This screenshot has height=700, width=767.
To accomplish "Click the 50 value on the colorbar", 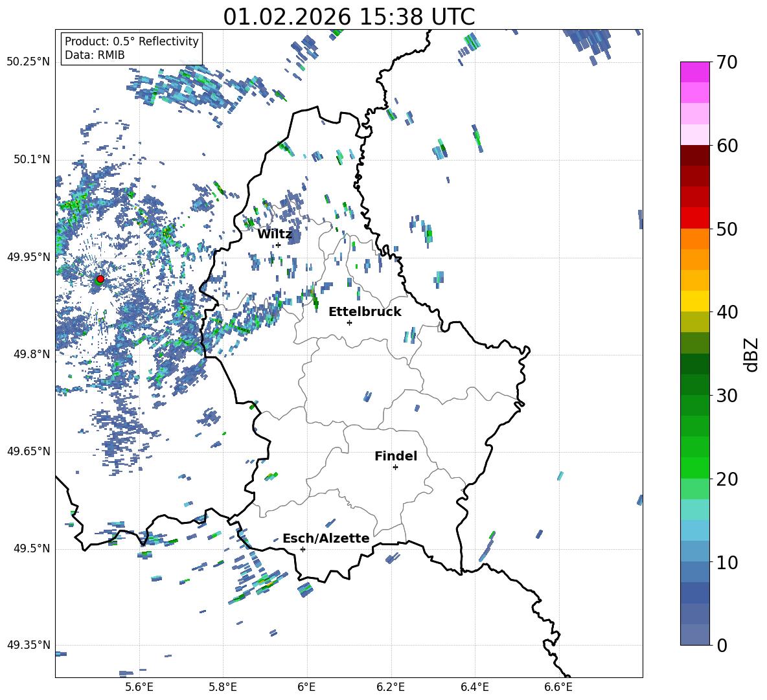I will [727, 229].
